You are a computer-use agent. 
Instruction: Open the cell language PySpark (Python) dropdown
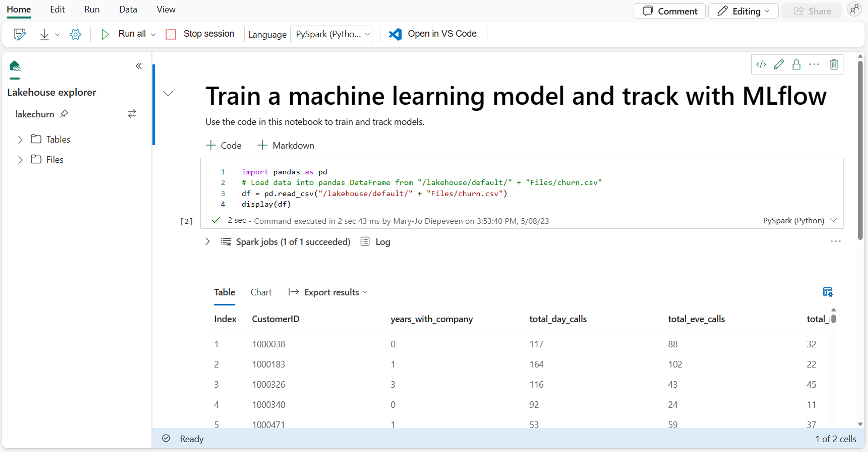click(800, 221)
